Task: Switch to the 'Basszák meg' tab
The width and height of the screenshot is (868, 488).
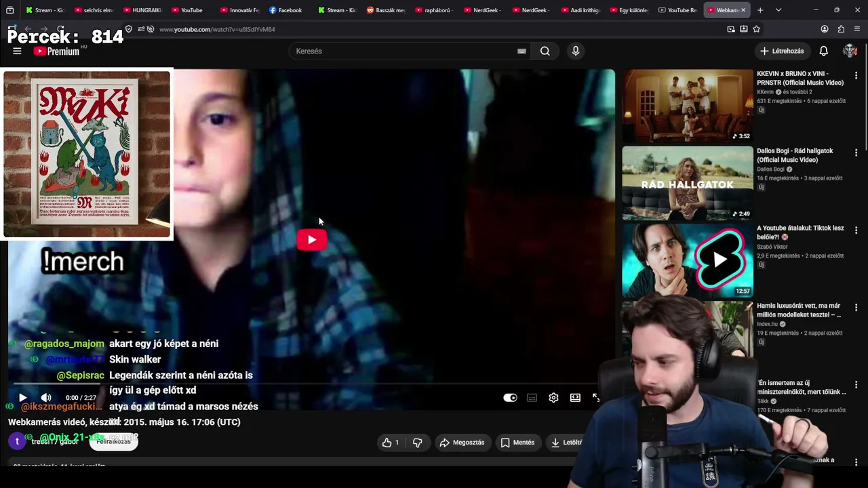Action: coord(387,10)
